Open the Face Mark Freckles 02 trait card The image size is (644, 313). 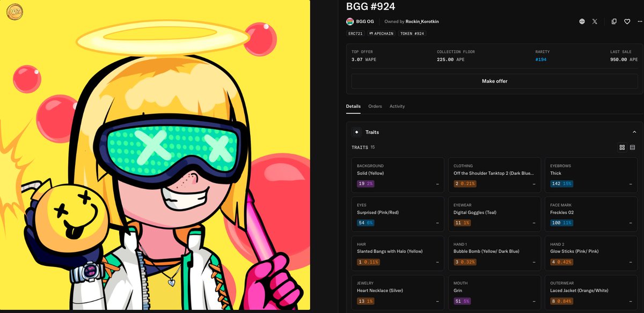tap(591, 214)
